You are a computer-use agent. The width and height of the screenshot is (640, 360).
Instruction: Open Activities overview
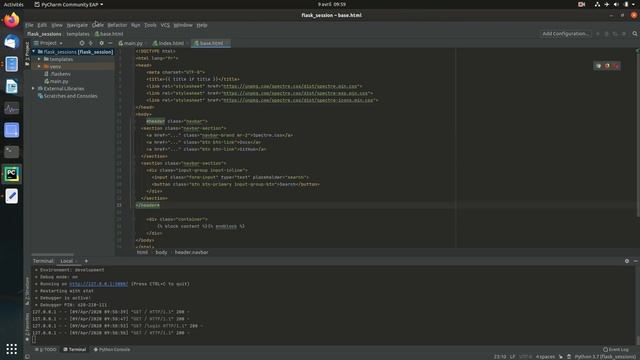pyautogui.click(x=13, y=4)
